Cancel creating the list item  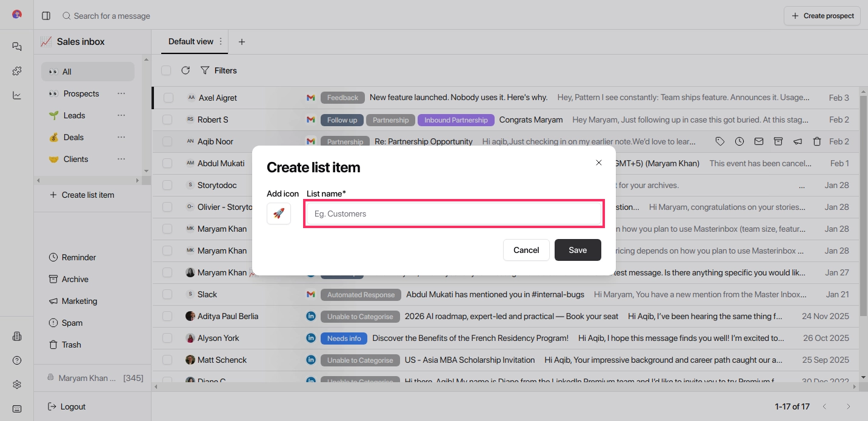click(x=526, y=250)
